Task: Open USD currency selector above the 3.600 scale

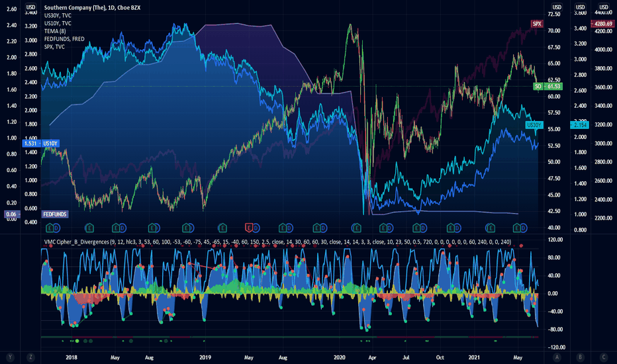Action: click(x=580, y=7)
